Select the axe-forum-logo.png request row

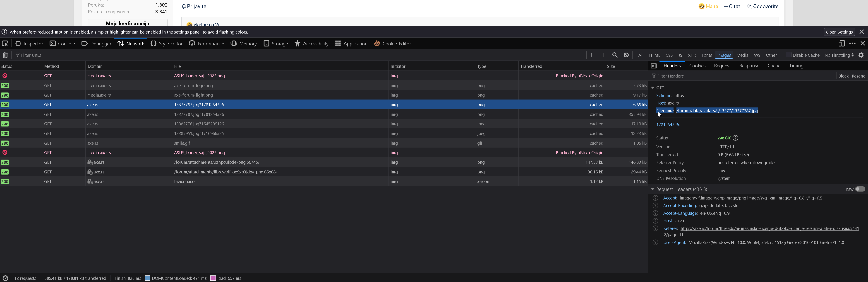coord(324,86)
